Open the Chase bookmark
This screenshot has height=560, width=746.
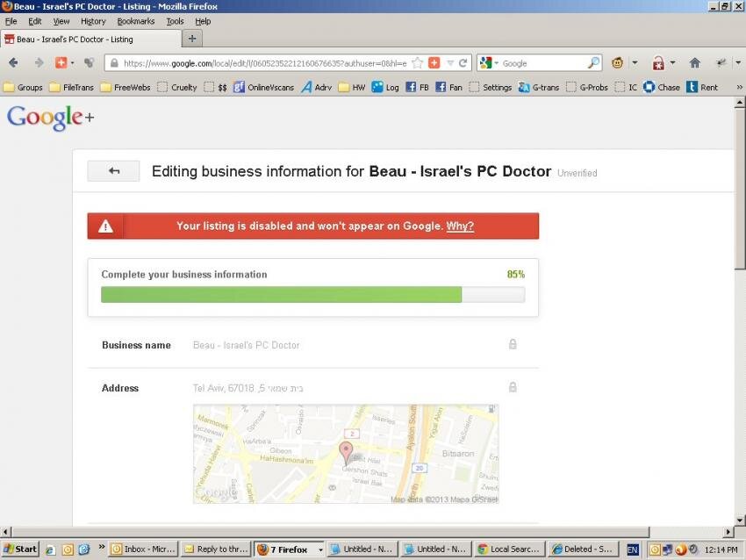pyautogui.click(x=662, y=88)
